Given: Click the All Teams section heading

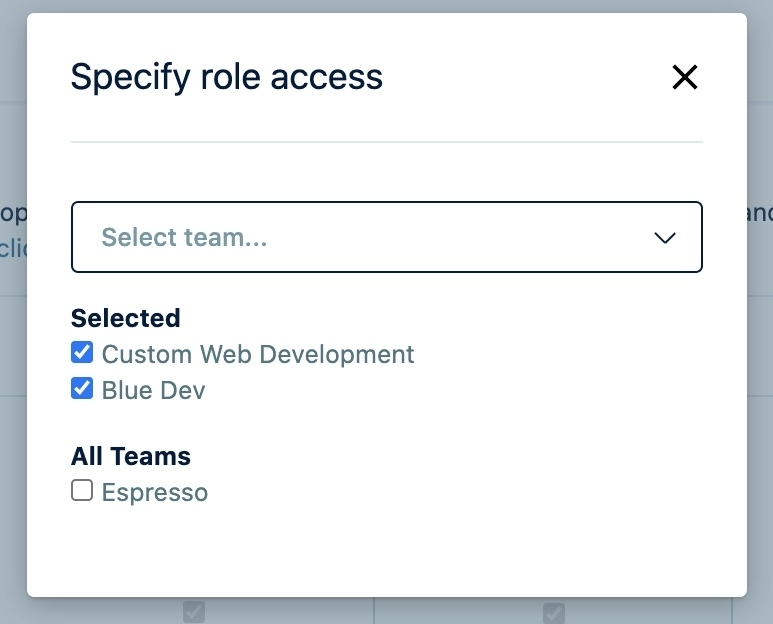Looking at the screenshot, I should (130, 456).
